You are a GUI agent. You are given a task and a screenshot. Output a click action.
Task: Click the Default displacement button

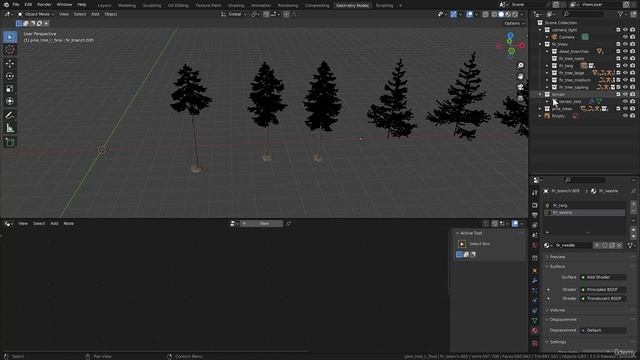pos(603,330)
